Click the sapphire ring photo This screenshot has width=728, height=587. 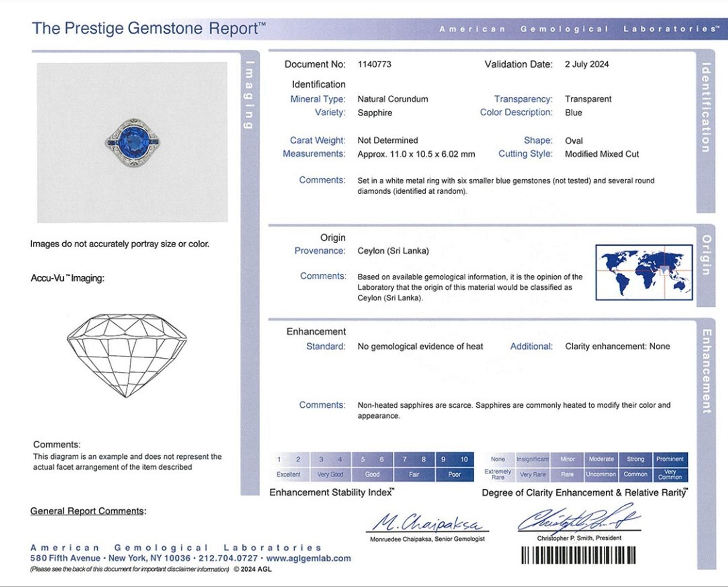[x=132, y=142]
